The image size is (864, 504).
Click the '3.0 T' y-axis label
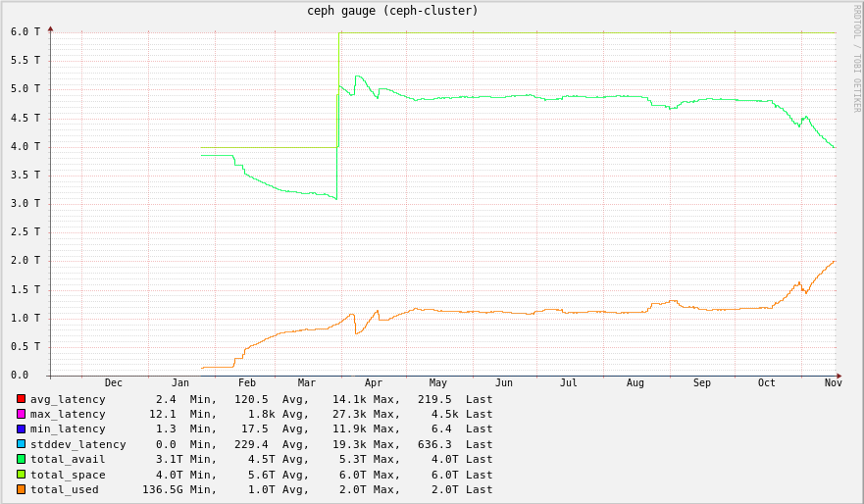25,203
